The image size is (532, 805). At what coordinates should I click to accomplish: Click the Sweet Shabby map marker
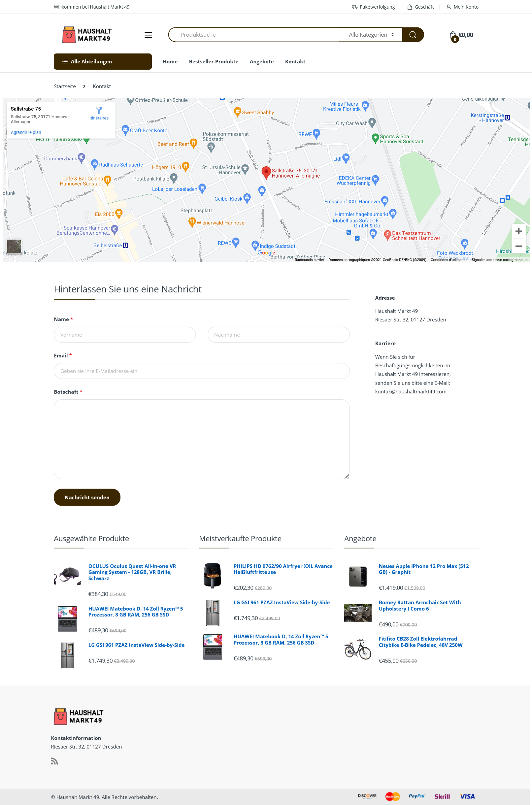point(238,112)
